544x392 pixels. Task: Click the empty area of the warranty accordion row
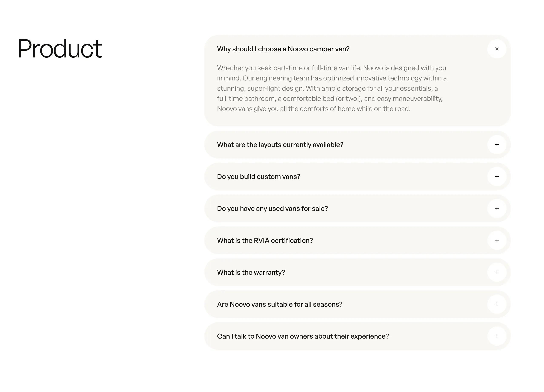[384, 272]
